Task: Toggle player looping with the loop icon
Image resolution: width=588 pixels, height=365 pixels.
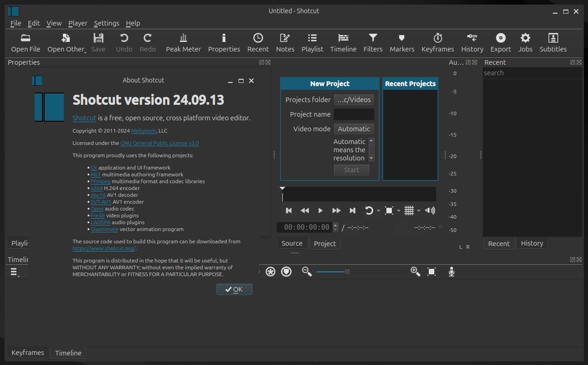Action: click(x=369, y=211)
